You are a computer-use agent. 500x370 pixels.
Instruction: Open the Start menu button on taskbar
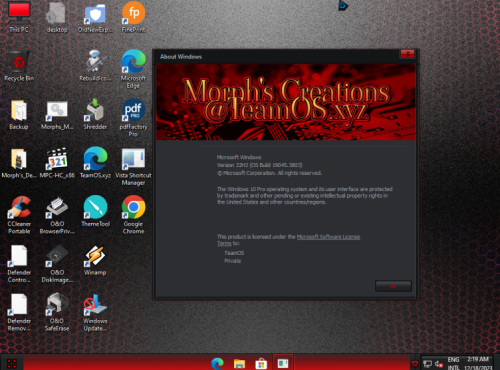tap(12, 363)
